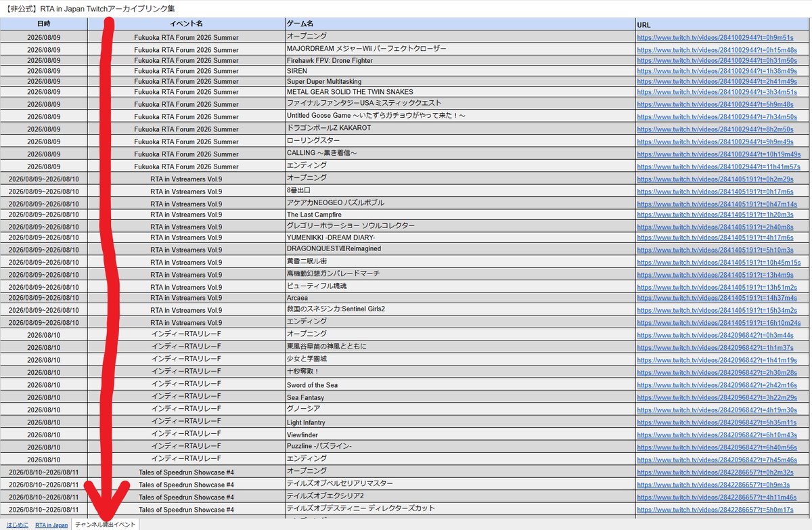Open the Twitch link ending t=0h2m29s
The height and width of the screenshot is (530, 812).
715,179
